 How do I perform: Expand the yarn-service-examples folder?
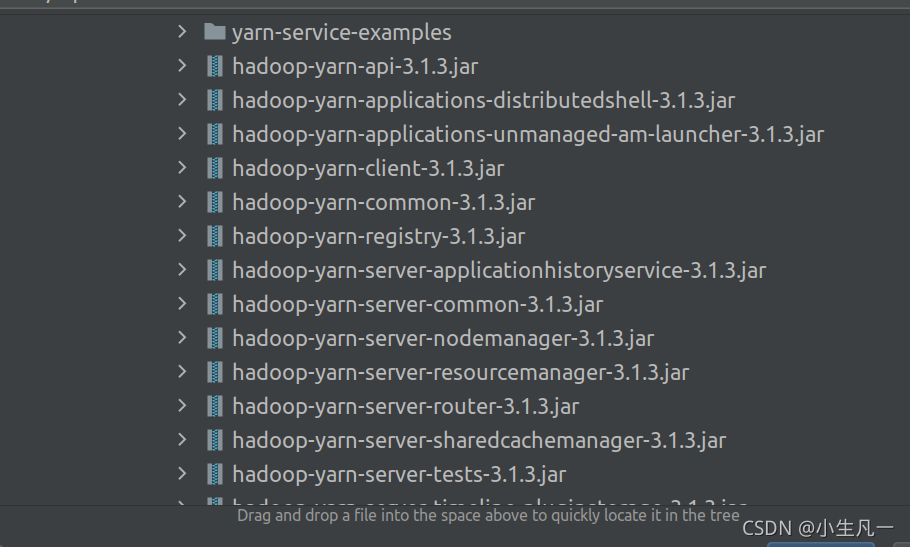(x=182, y=31)
